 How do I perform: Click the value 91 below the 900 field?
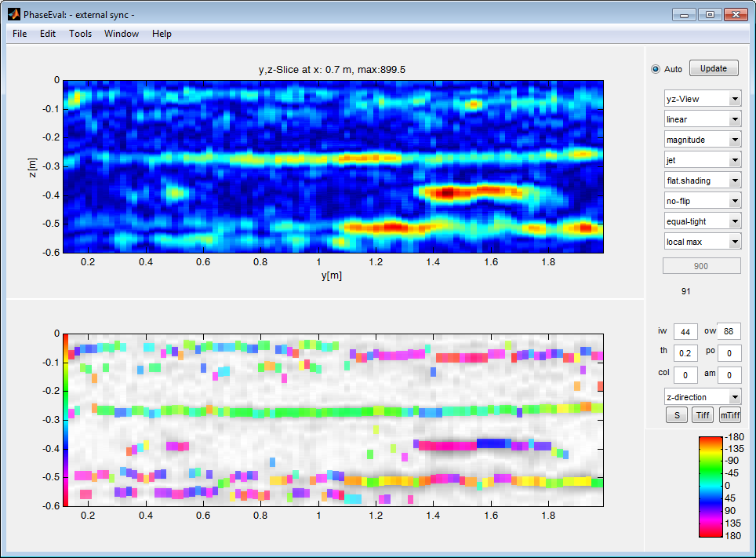coord(686,291)
